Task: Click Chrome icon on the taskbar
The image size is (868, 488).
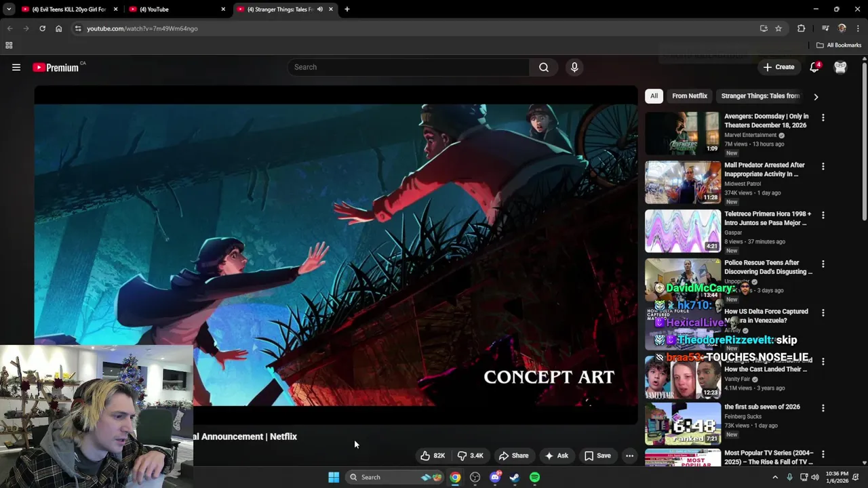Action: 455,477
